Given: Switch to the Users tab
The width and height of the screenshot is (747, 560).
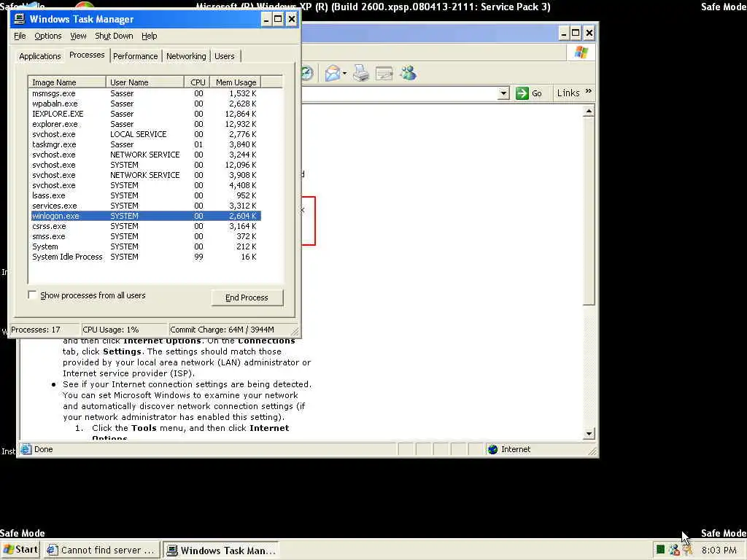Looking at the screenshot, I should pyautogui.click(x=225, y=56).
